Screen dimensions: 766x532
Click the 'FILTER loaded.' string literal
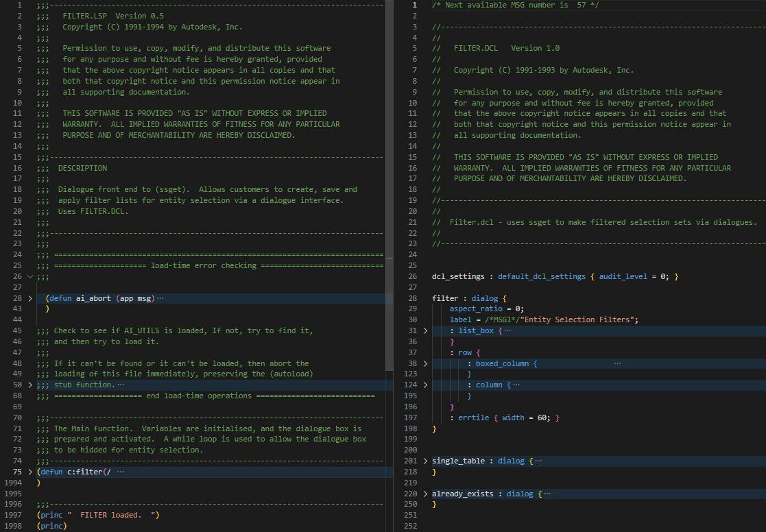[113, 515]
